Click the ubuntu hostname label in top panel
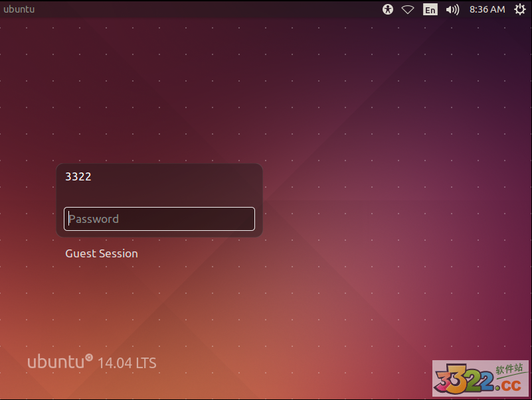532x400 pixels. (19, 9)
